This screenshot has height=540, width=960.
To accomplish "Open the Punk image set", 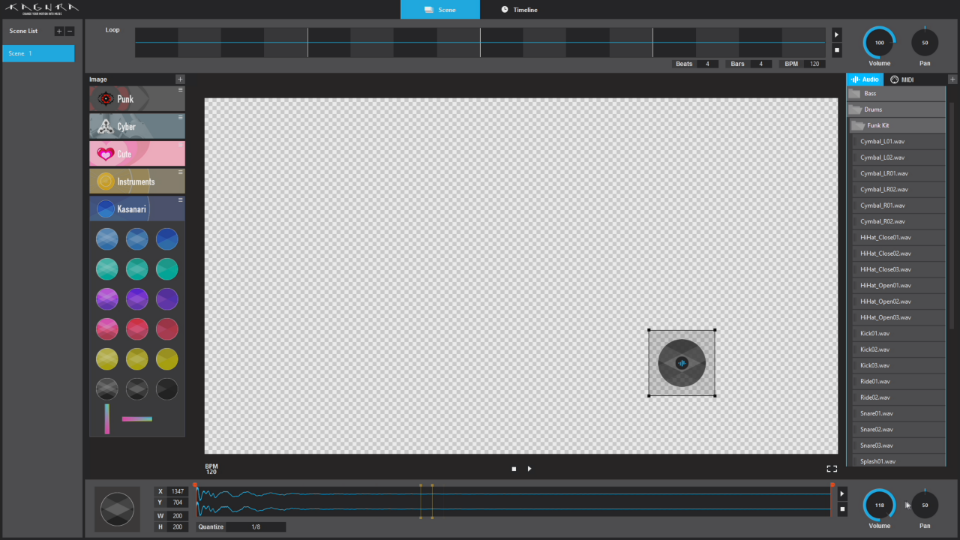I will pyautogui.click(x=137, y=99).
